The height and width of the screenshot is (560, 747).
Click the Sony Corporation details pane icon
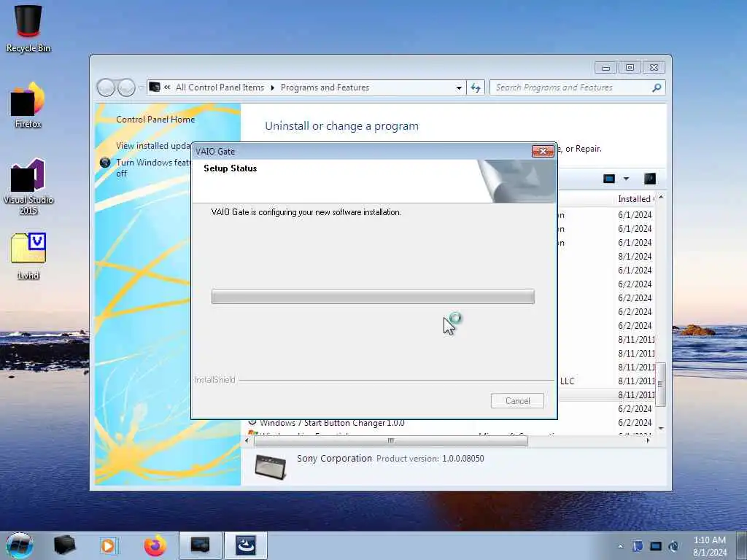271,466
